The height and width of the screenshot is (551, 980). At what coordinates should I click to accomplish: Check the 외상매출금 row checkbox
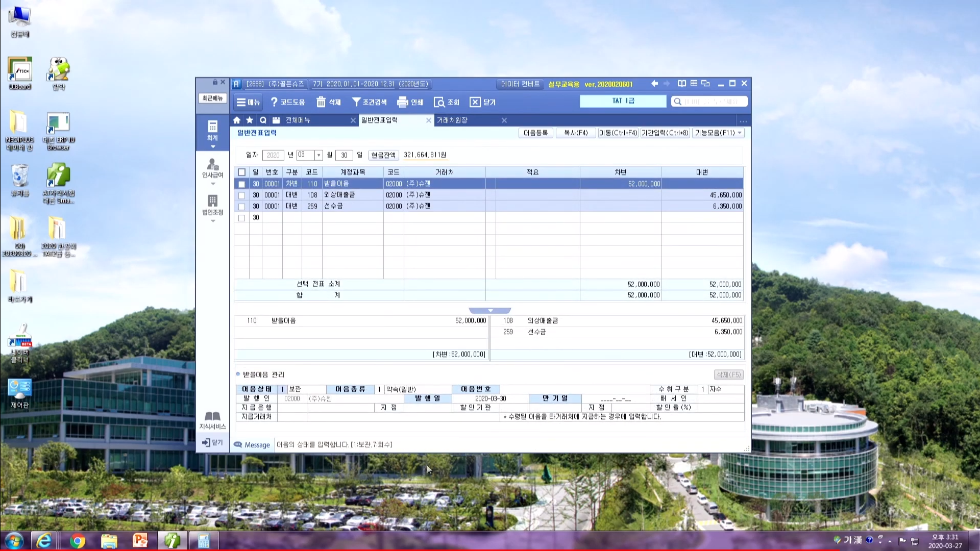pos(242,195)
